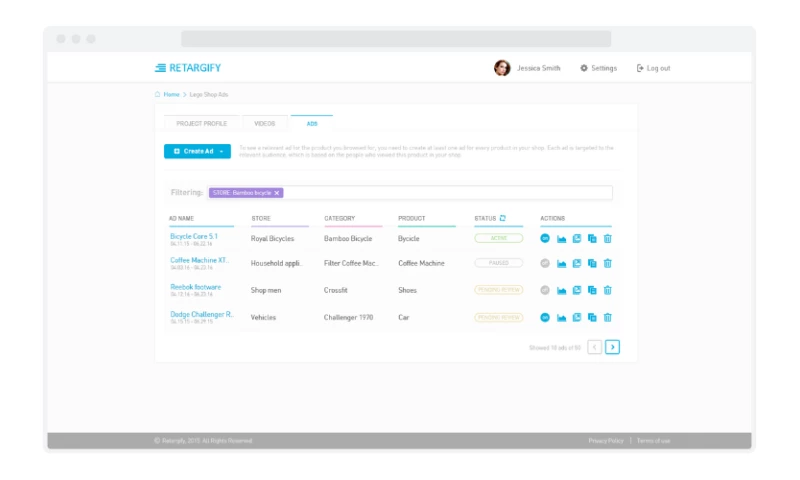View statistics chart for Bicycle Care 5.1
Screen dimensions: 800x480
pyautogui.click(x=561, y=238)
